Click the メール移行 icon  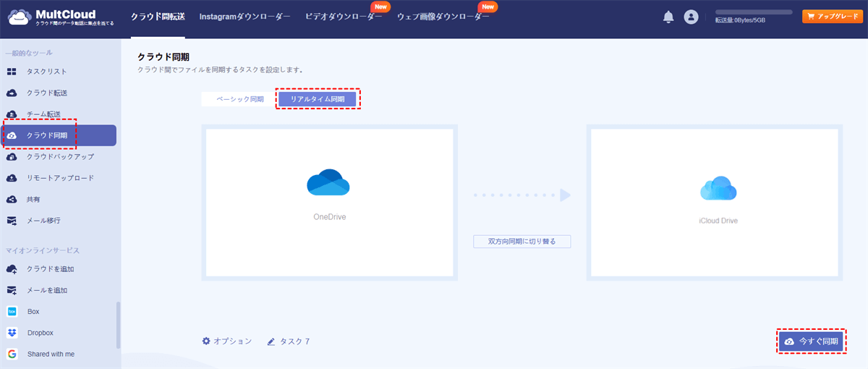point(12,221)
